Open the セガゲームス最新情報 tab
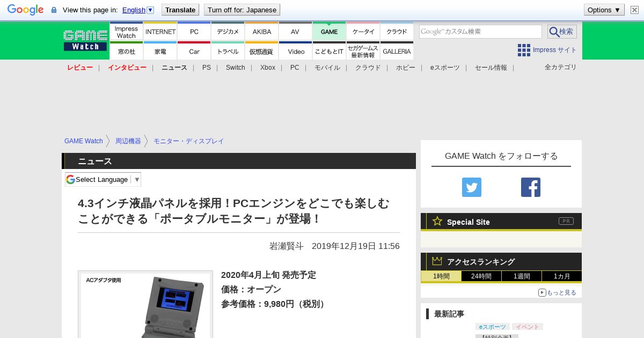644x338 pixels. (363, 51)
